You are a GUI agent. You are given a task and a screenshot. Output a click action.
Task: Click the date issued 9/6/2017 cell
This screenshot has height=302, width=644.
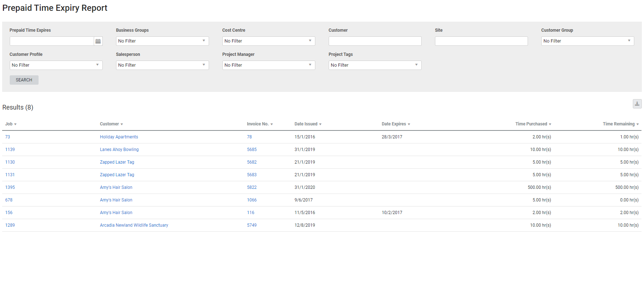(304, 200)
